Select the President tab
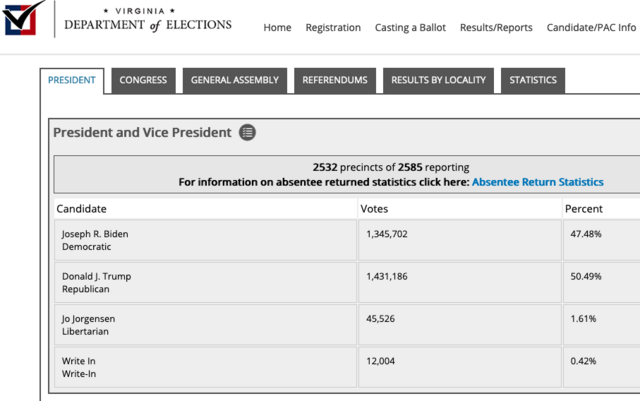The image size is (640, 401). coord(72,80)
